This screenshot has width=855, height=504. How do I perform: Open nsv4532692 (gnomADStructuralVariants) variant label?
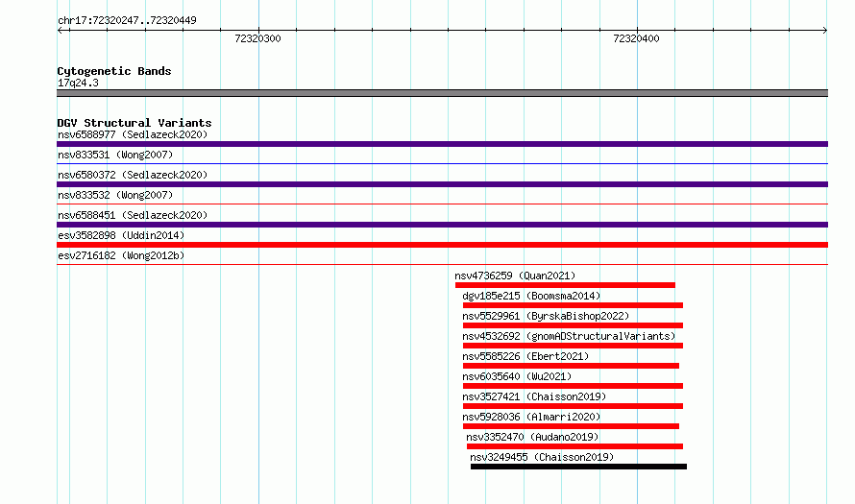click(569, 336)
